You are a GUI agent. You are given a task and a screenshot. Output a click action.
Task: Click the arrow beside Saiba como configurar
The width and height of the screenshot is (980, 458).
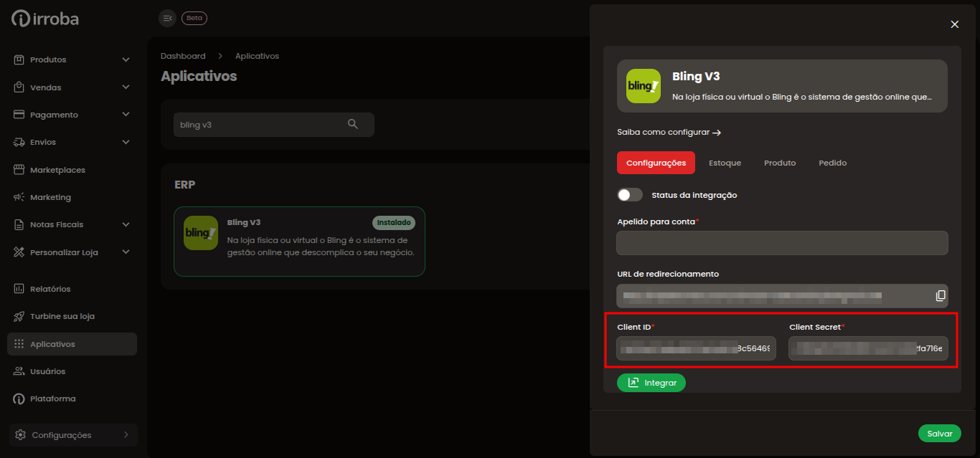[x=717, y=133]
